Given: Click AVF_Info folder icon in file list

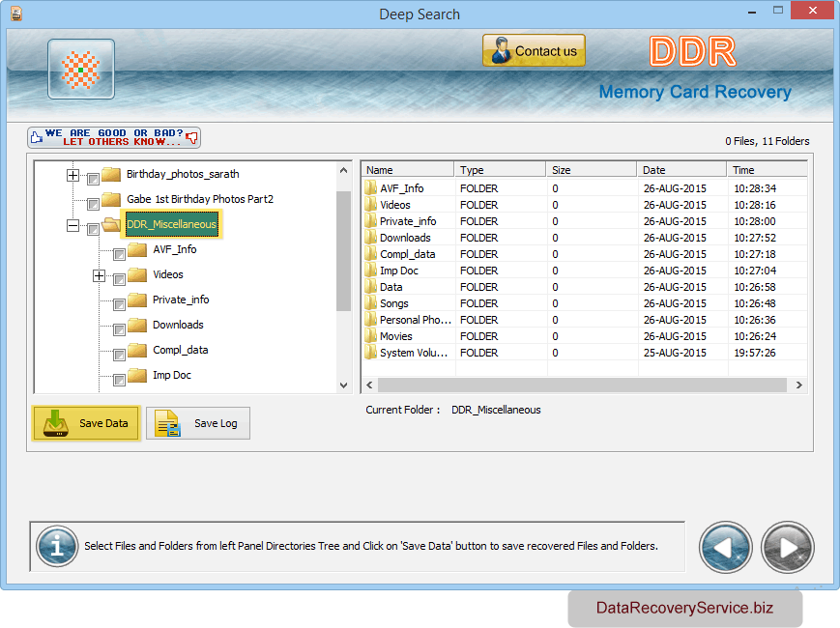Looking at the screenshot, I should [370, 188].
